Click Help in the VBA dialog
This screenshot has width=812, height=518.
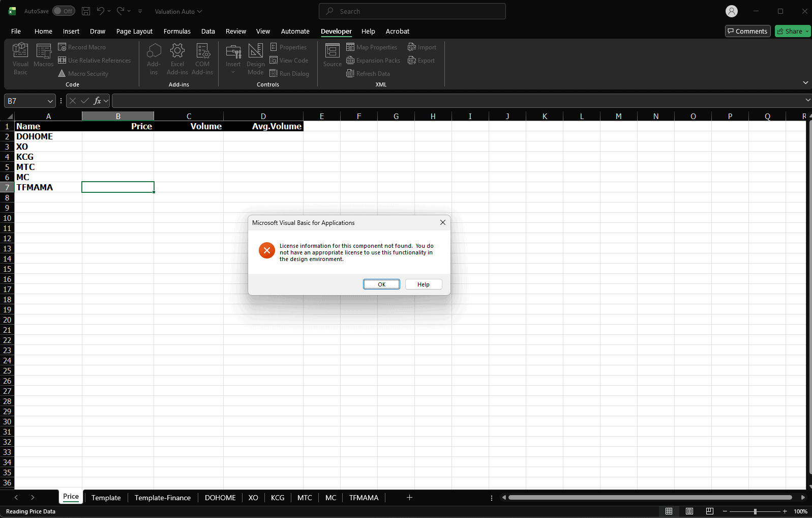click(x=423, y=284)
